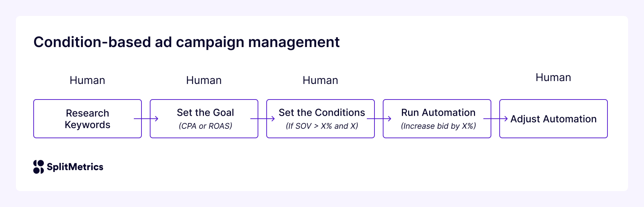Click the '(Increase bid by X%)' text

pos(438,126)
